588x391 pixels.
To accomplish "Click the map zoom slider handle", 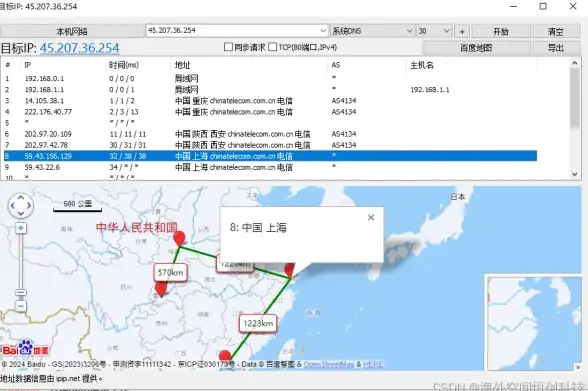I will click(21, 293).
